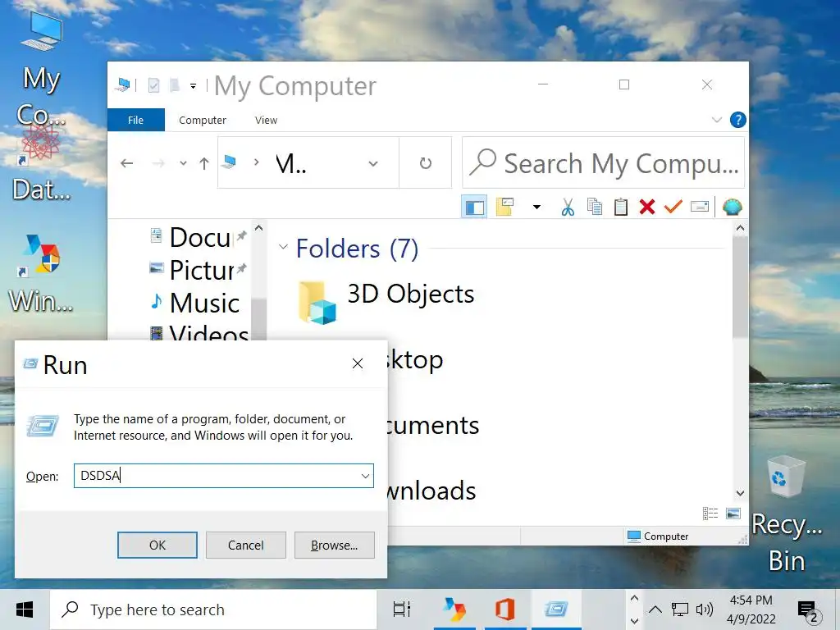Image resolution: width=840 pixels, height=630 pixels.
Task: Toggle the navigation pane toolbar icon
Action: tap(474, 208)
